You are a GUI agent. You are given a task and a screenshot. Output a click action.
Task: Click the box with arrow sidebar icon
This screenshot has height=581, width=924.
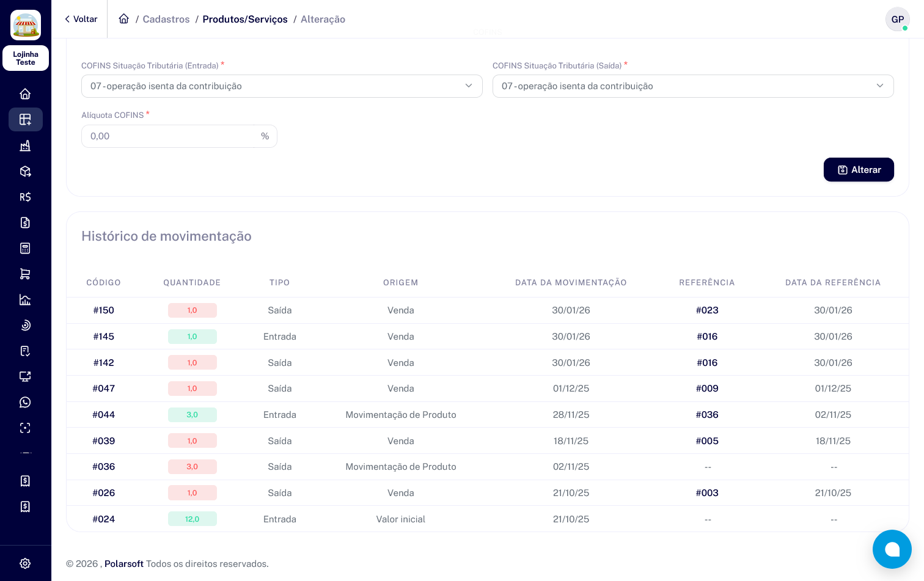[x=25, y=171]
